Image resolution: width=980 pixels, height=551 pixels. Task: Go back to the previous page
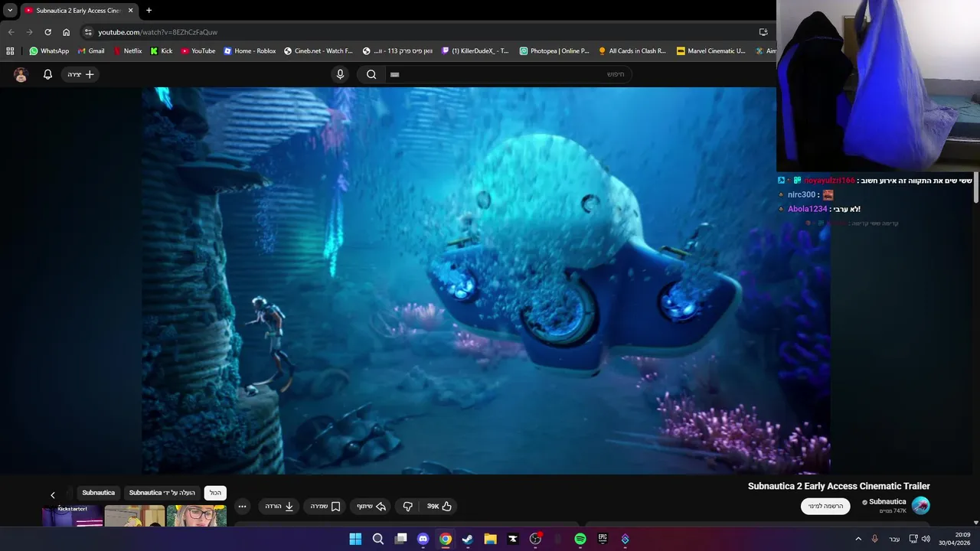[11, 32]
